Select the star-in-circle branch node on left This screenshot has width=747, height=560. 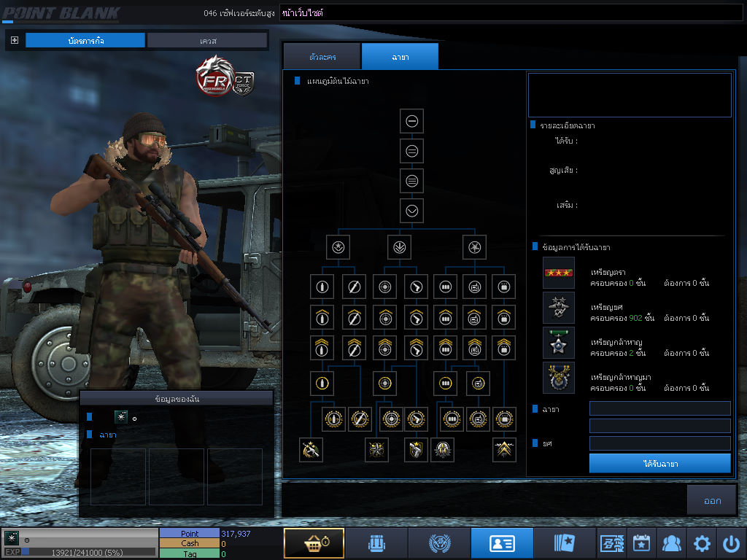pyautogui.click(x=338, y=247)
